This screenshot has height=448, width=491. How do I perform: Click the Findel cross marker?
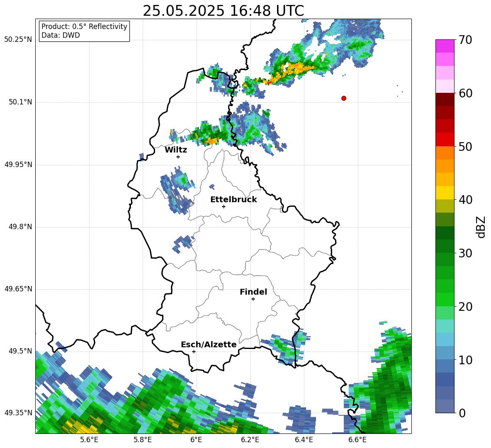pos(253,299)
